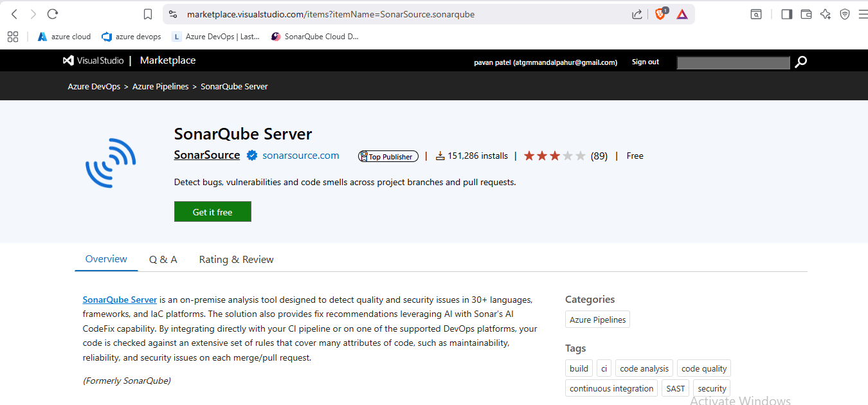Viewport: 868px width, 405px height.
Task: Open the browser hamburger menu
Action: 862,14
